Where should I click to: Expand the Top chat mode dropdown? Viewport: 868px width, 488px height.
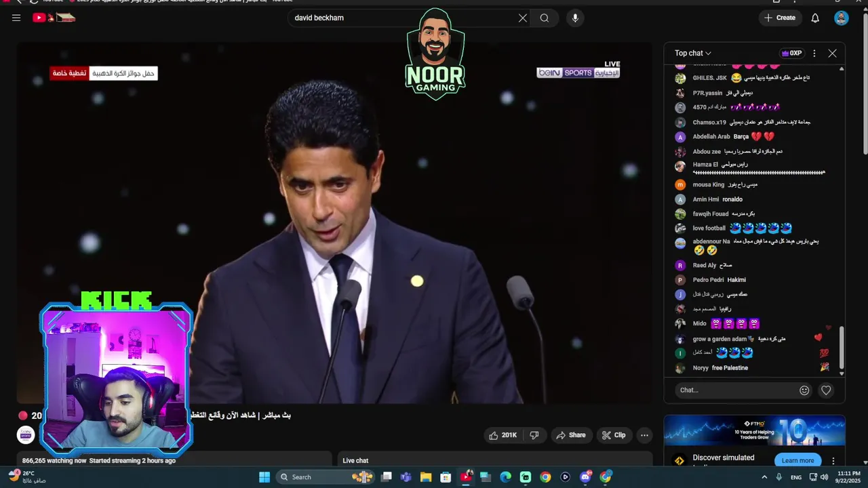[693, 54]
